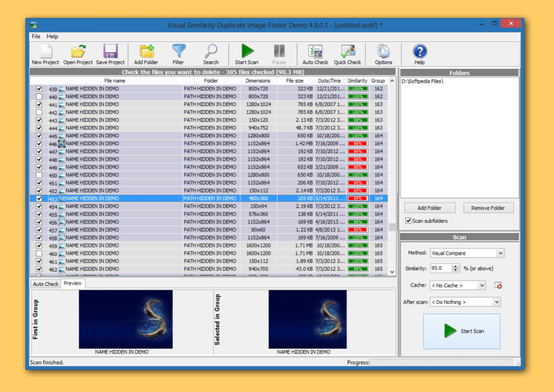Run Auto Check from the toolbar
Image resolution: width=554 pixels, height=392 pixels.
coord(315,53)
